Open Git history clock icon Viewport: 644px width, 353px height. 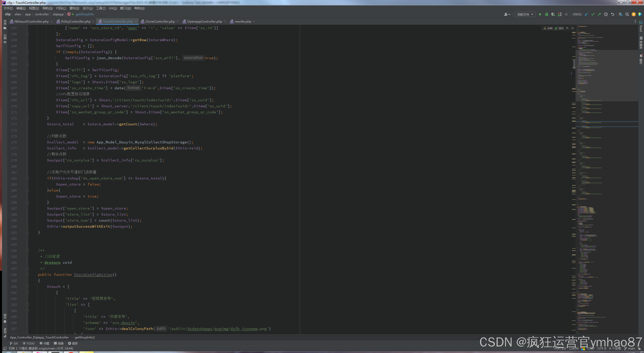(606, 14)
